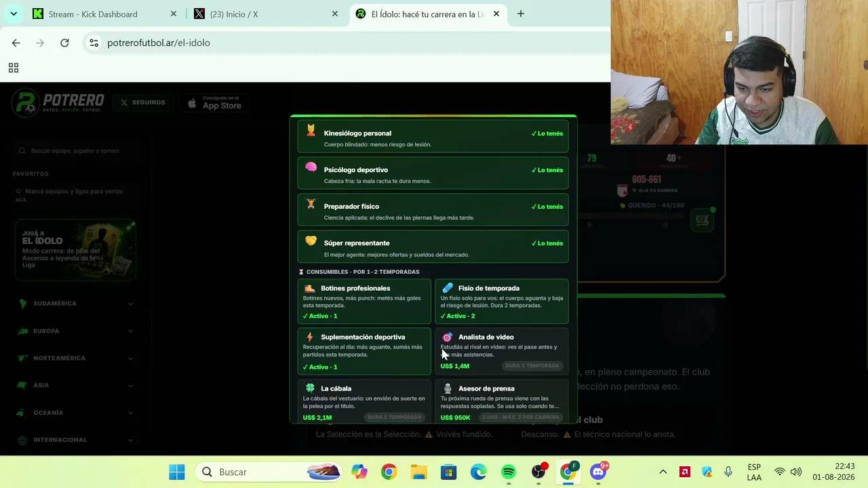Open OBS Studio from the taskbar
Screen dimensions: 868x488
[538, 472]
